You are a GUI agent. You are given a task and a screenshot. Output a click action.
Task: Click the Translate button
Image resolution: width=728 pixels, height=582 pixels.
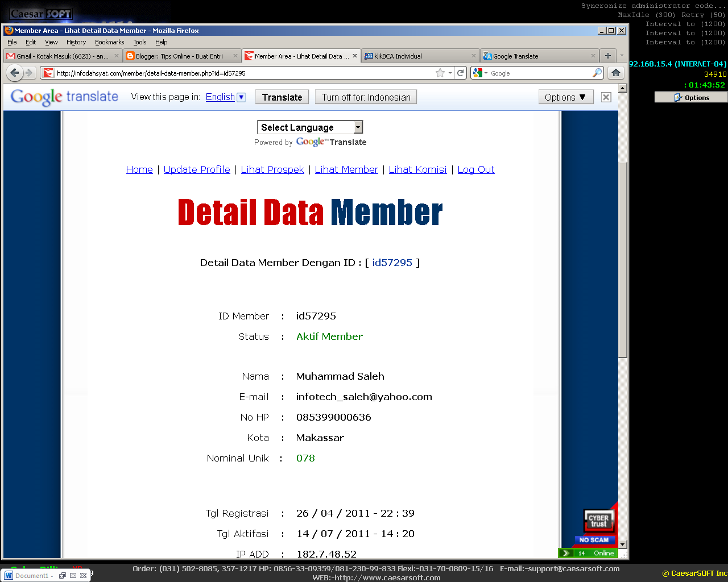point(282,97)
